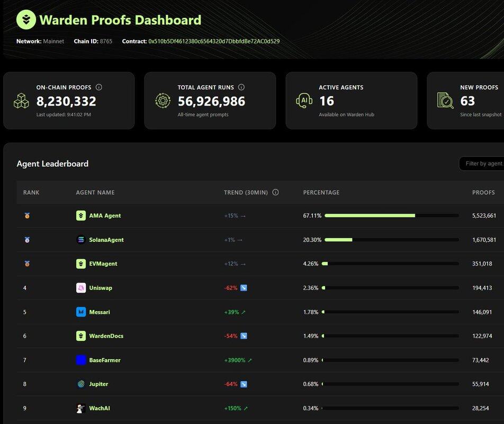Click the Uniswap agent icon

tap(80, 288)
